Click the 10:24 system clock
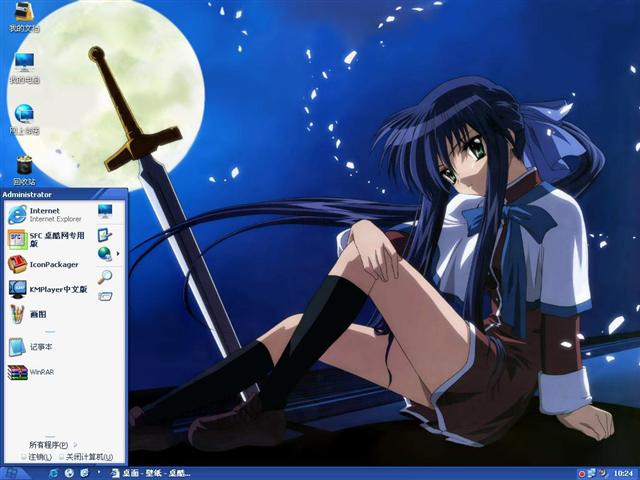640x480 pixels. [x=623, y=473]
